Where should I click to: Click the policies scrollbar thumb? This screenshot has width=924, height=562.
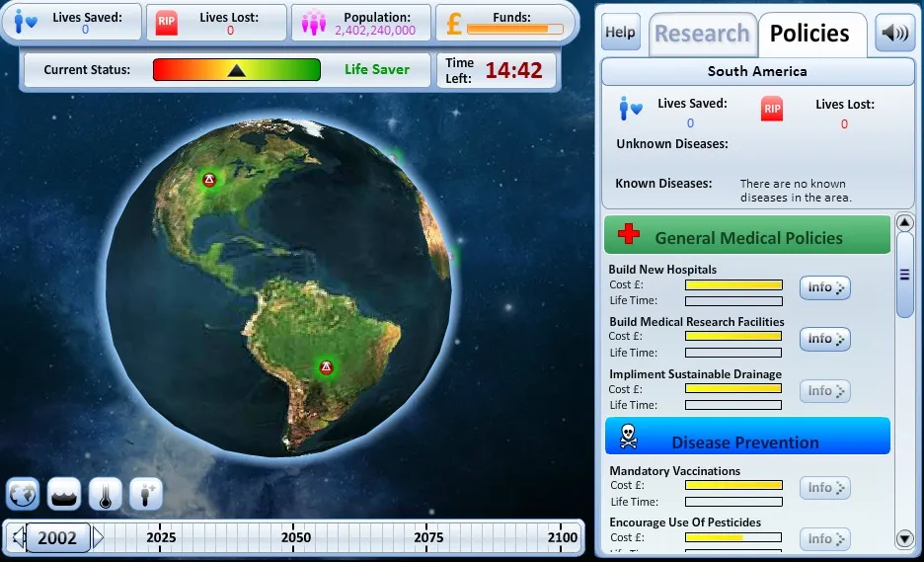904,275
